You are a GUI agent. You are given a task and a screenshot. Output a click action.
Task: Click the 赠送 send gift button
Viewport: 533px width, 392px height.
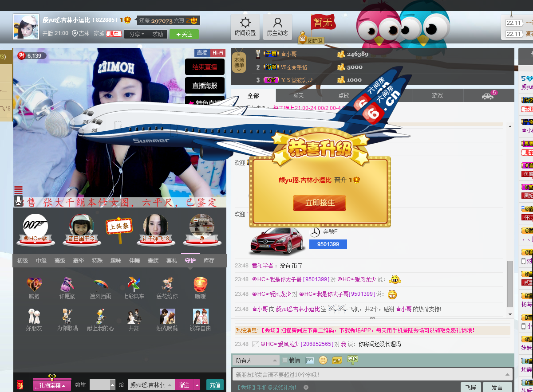pyautogui.click(x=184, y=385)
